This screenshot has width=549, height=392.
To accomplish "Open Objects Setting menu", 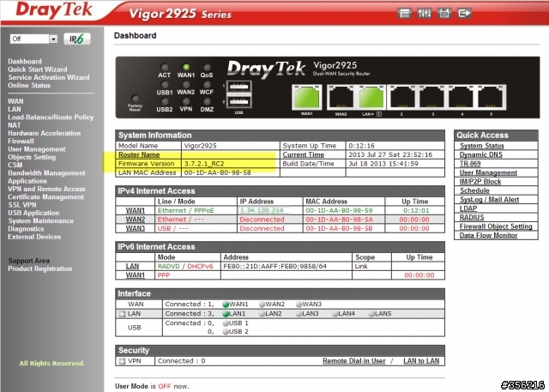I will coord(32,157).
